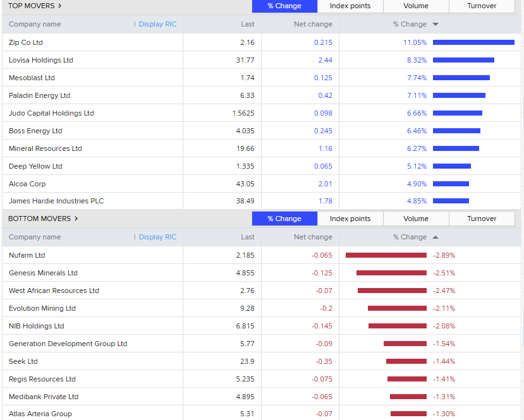Open Lovisa Holdings Ltd row
The width and height of the screenshot is (524, 420).
point(261,60)
